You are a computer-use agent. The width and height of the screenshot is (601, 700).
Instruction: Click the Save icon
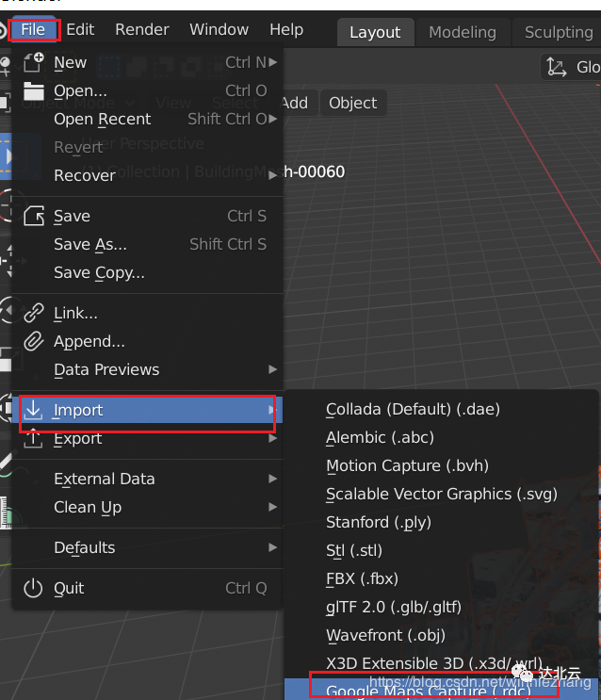[x=34, y=216]
